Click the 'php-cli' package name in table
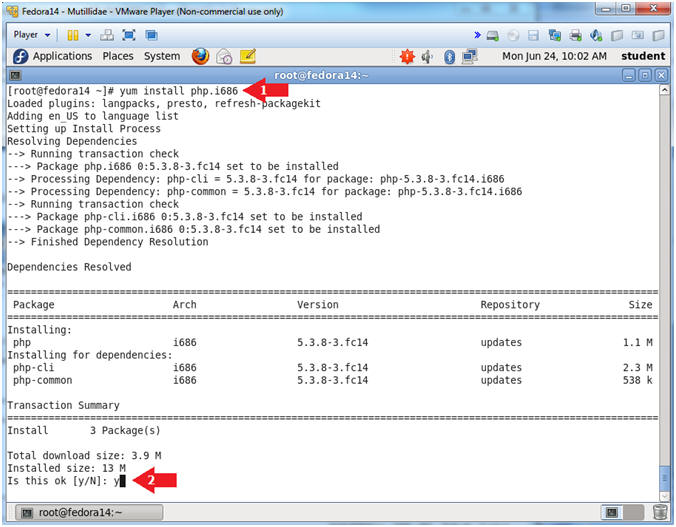This screenshot has width=676, height=527. (33, 367)
